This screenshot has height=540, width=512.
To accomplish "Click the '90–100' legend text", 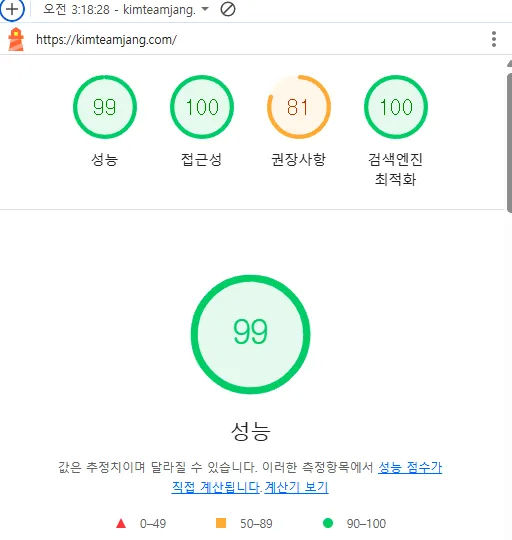I will click(366, 524).
